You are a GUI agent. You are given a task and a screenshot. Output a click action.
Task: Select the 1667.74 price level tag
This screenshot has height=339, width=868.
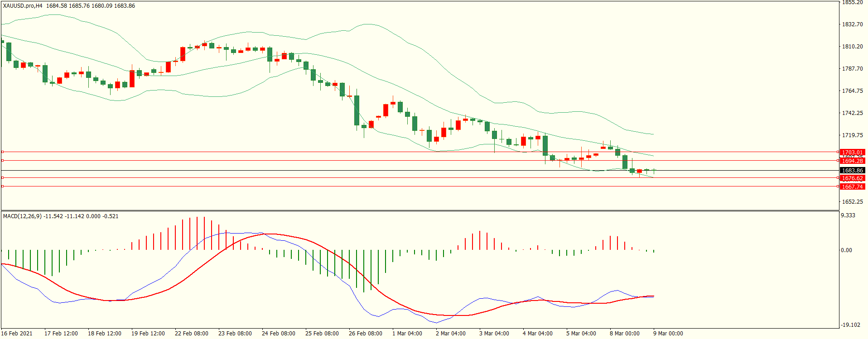(852, 187)
